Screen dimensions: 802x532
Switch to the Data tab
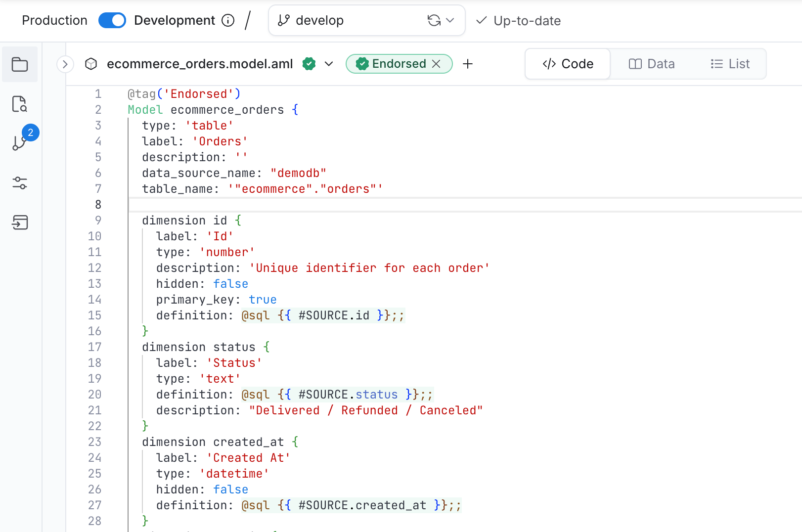pos(652,64)
